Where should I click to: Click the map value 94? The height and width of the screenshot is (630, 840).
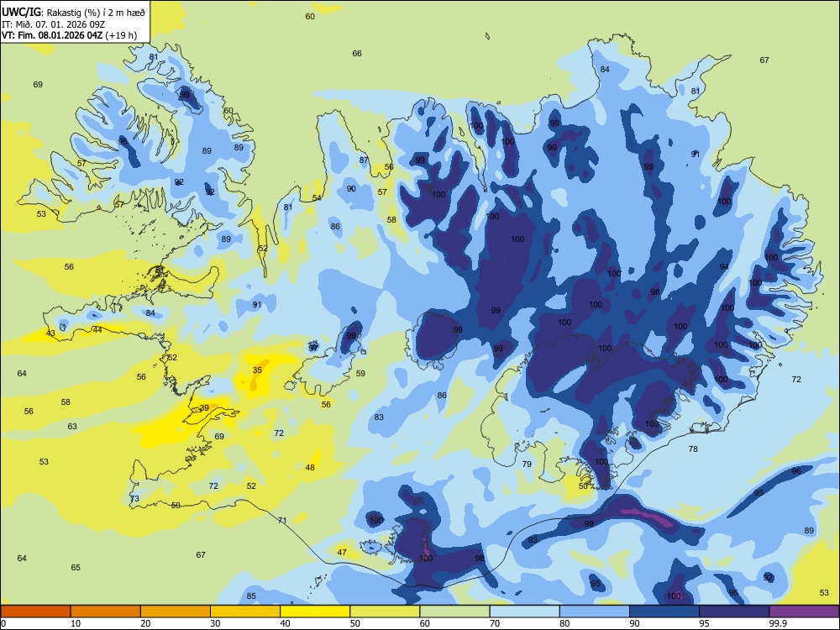pos(724,267)
